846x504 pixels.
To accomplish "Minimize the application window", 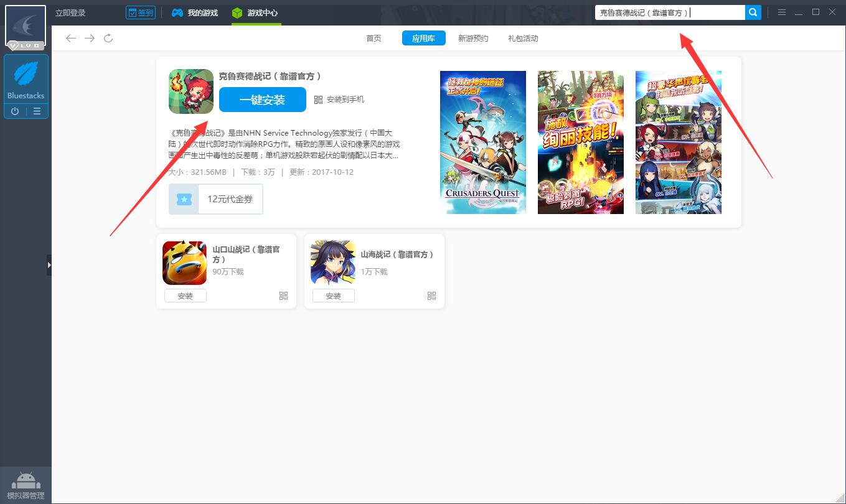I will (799, 12).
